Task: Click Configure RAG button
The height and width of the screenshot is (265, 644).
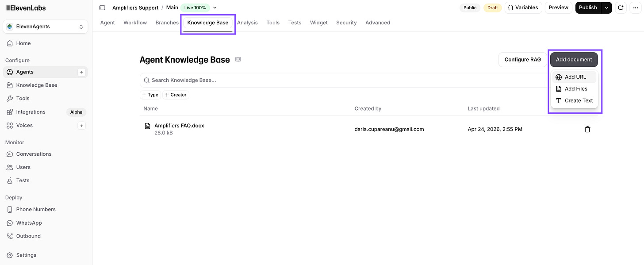Action: coord(523,60)
